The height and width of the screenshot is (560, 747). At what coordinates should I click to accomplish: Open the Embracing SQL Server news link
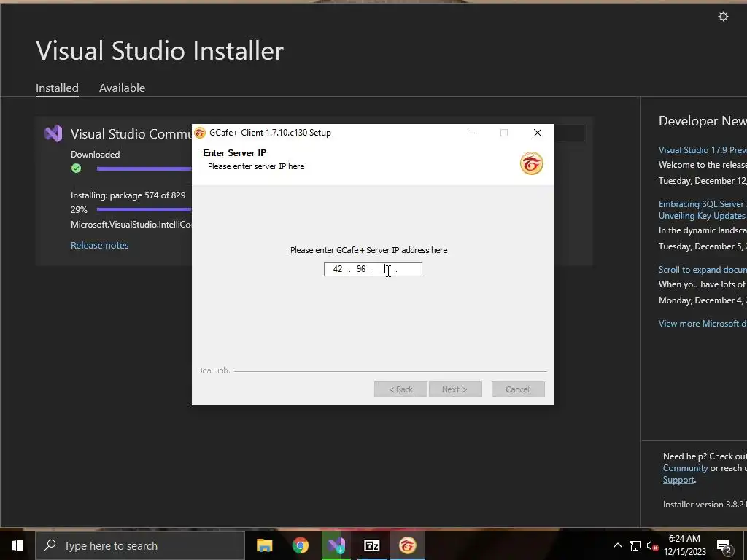click(703, 209)
